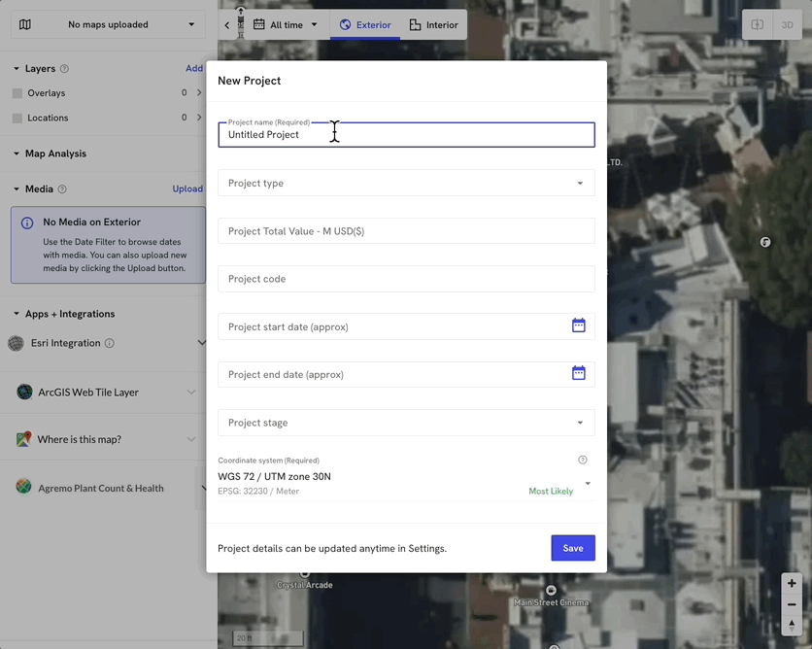Toggle the Locations visibility checkbox
This screenshot has width=812, height=649.
pos(17,118)
